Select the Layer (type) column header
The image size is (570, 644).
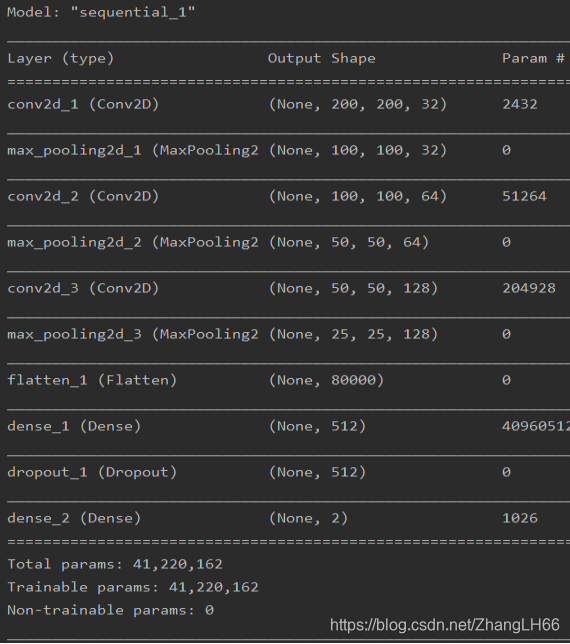coord(60,58)
